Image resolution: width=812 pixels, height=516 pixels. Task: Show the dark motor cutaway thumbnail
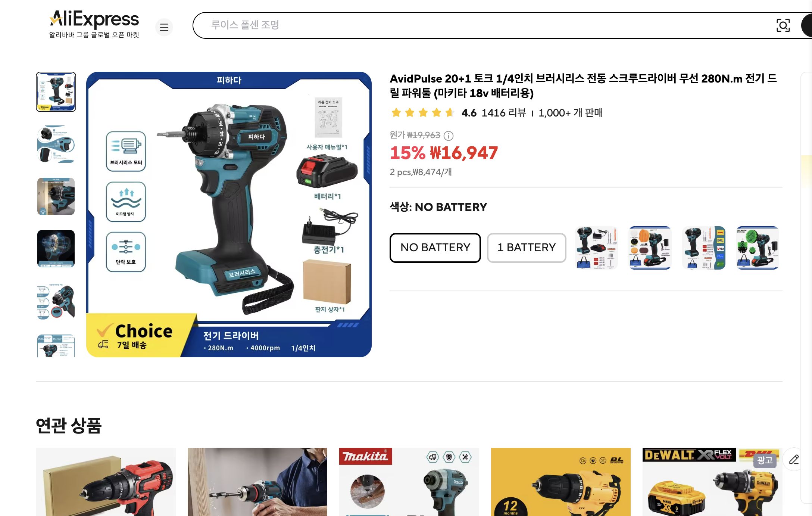[56, 249]
